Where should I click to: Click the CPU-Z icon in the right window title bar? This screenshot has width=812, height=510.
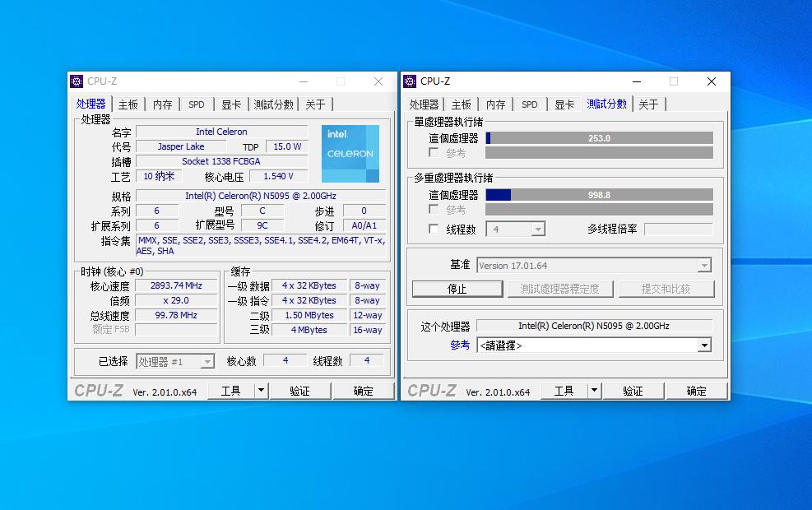[x=409, y=81]
